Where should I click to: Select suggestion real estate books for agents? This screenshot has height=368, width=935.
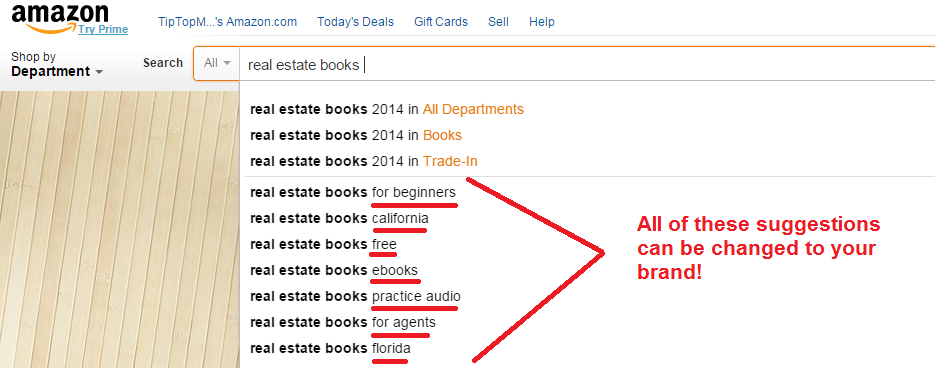click(343, 323)
